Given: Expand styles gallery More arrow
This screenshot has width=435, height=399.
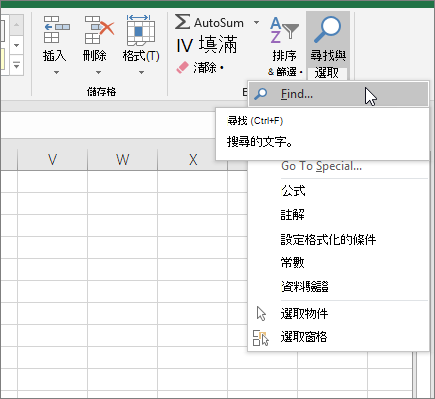Looking at the screenshot, I should 17,65.
